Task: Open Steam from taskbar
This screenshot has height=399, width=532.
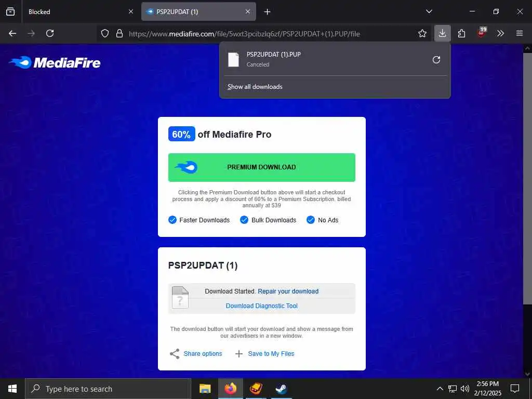Action: 281,389
